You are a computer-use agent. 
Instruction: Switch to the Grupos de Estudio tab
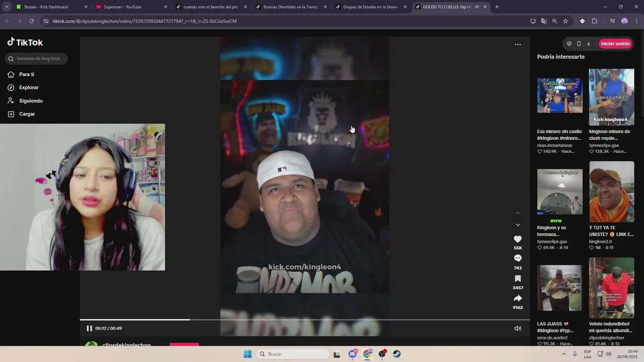[370, 7]
